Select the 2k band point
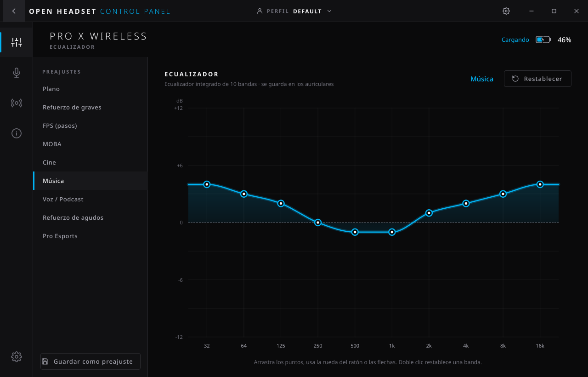The width and height of the screenshot is (588, 377). point(429,213)
